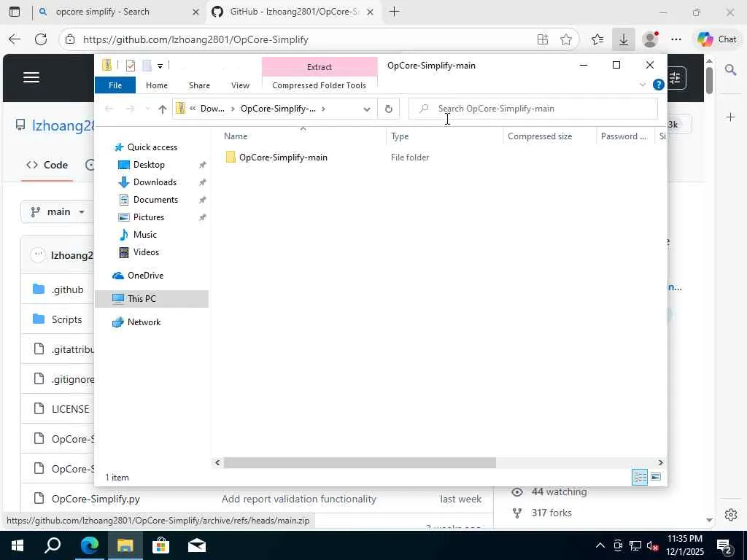Click the Search OpCore-Simplify-main box

pos(533,109)
